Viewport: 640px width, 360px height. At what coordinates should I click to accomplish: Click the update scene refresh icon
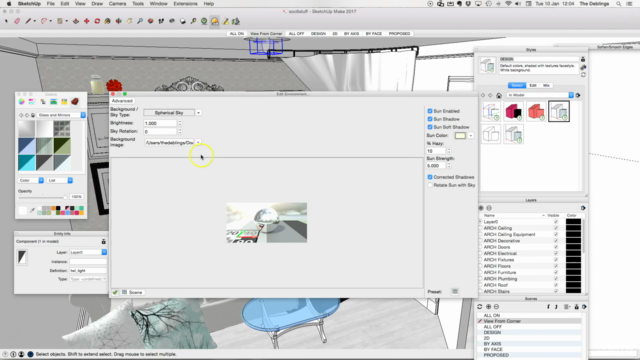pos(480,307)
